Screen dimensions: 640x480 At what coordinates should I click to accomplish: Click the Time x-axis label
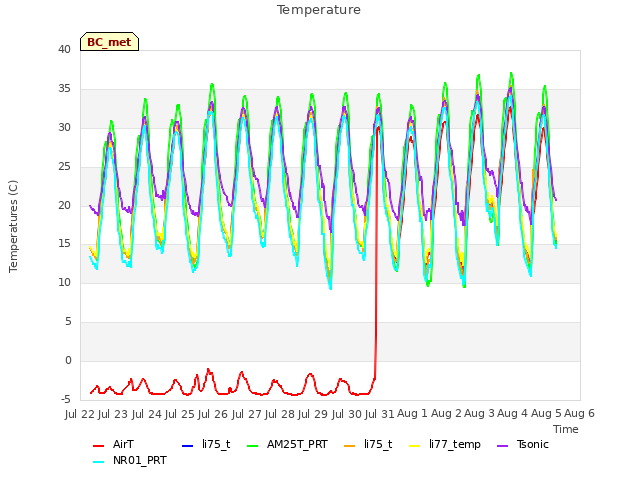point(566,429)
